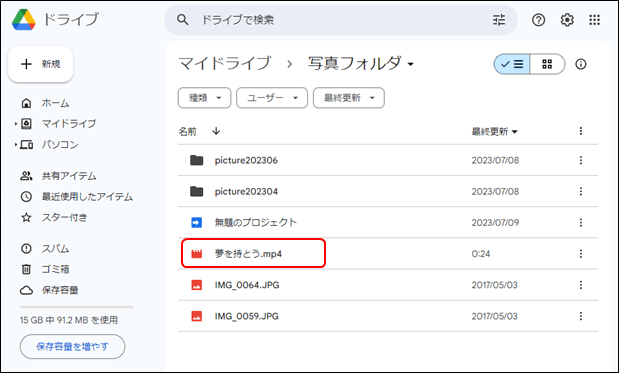Image resolution: width=619 pixels, height=373 pixels.
Task: Click 0:24 duration of 夢を持とう.mp4
Action: (481, 254)
